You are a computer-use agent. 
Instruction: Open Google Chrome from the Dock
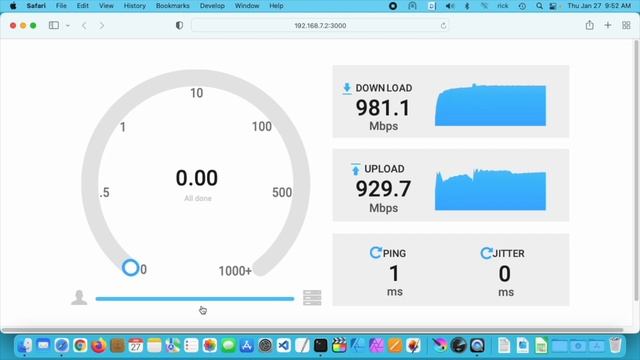pyautogui.click(x=80, y=345)
